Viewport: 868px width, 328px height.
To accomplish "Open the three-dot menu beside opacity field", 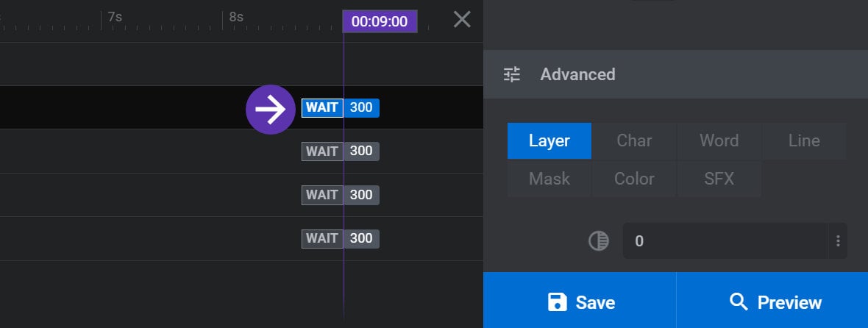I will pyautogui.click(x=838, y=240).
